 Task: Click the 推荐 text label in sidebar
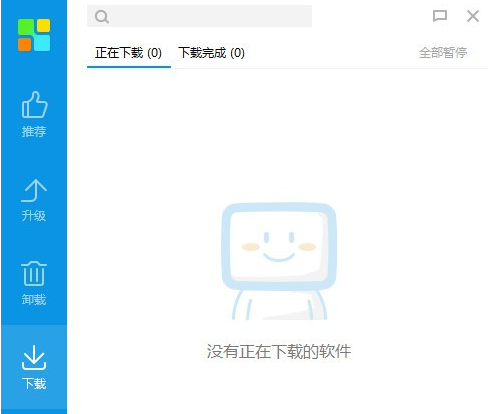pyautogui.click(x=34, y=132)
